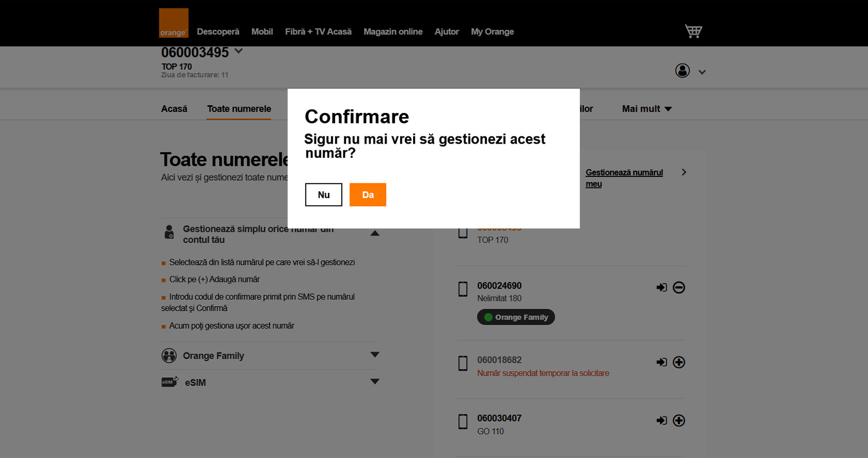
Task: Click the user profile avatar icon
Action: (683, 71)
